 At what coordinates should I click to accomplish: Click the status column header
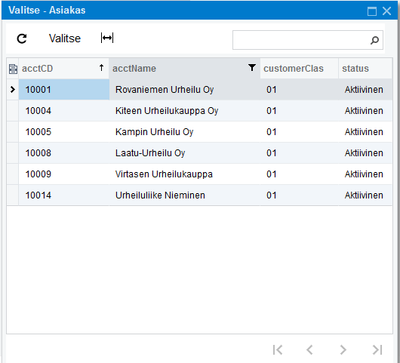pyautogui.click(x=365, y=68)
